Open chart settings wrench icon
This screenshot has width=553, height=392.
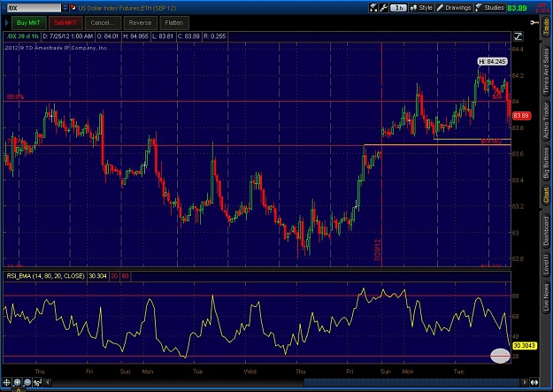click(x=383, y=8)
